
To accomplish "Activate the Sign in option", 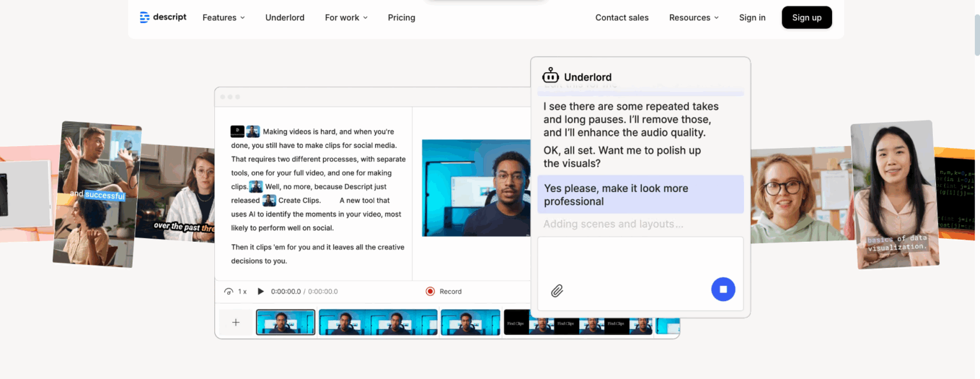I will 752,17.
